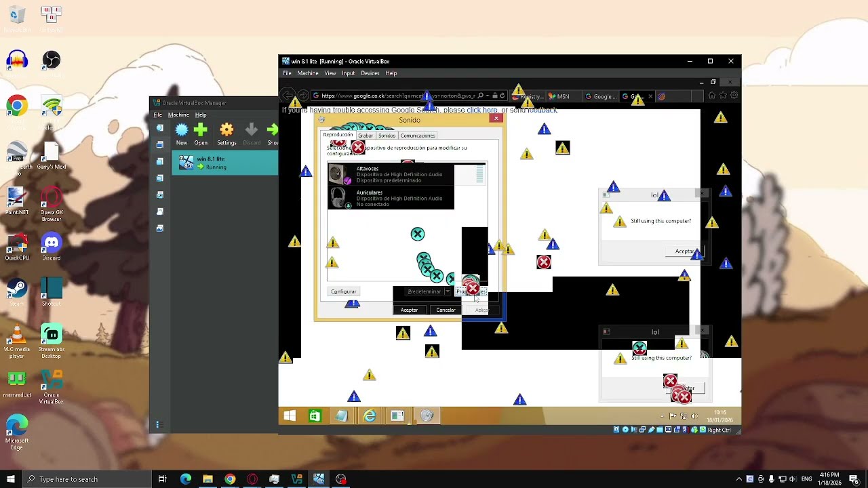
Task: Open Task View on host taskbar
Action: point(163,479)
